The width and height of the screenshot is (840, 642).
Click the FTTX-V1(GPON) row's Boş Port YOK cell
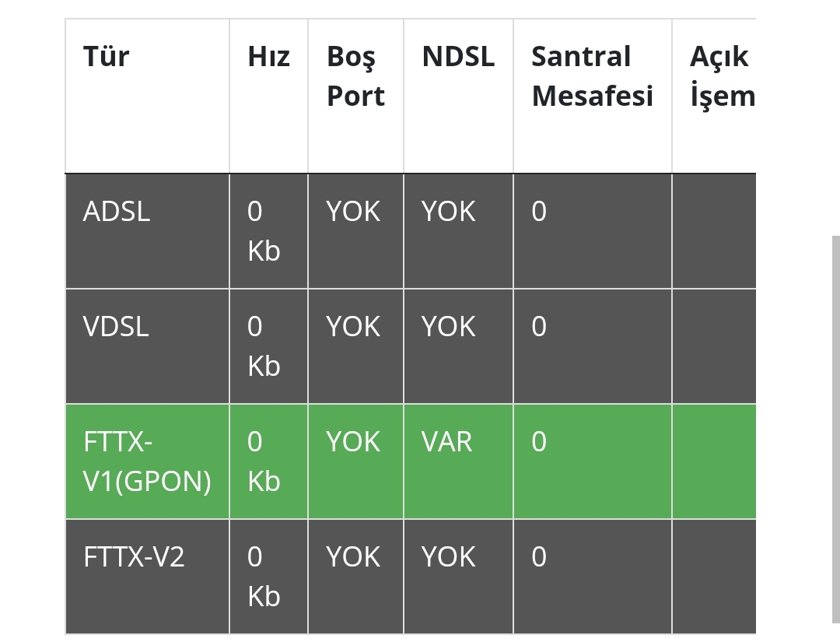[353, 442]
